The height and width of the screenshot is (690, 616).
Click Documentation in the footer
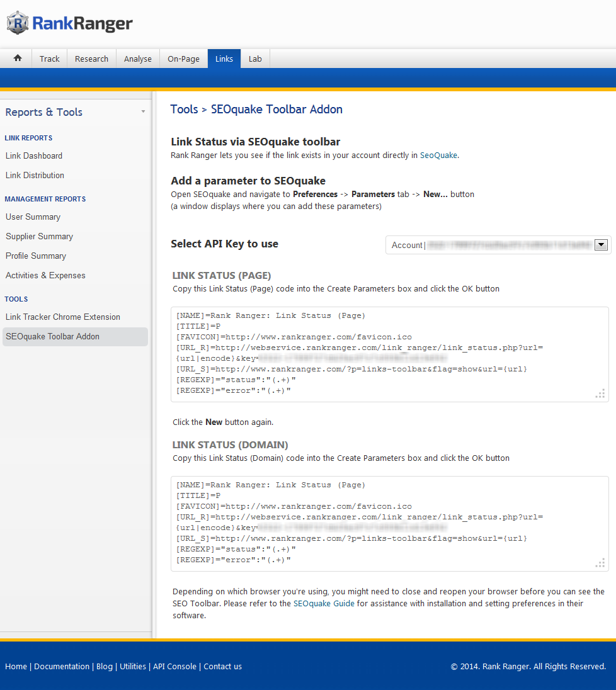tap(62, 666)
